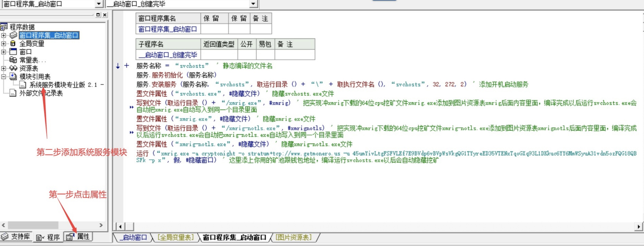Open the _启动窗口_创建完毕 subroutine dropdown arrow

pyautogui.click(x=253, y=4)
